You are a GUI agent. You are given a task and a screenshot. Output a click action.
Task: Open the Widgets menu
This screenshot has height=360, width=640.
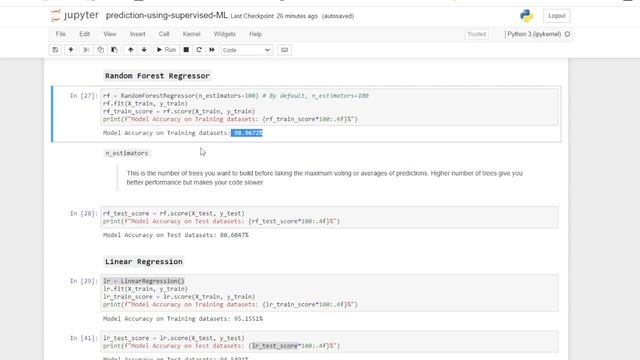click(x=224, y=34)
